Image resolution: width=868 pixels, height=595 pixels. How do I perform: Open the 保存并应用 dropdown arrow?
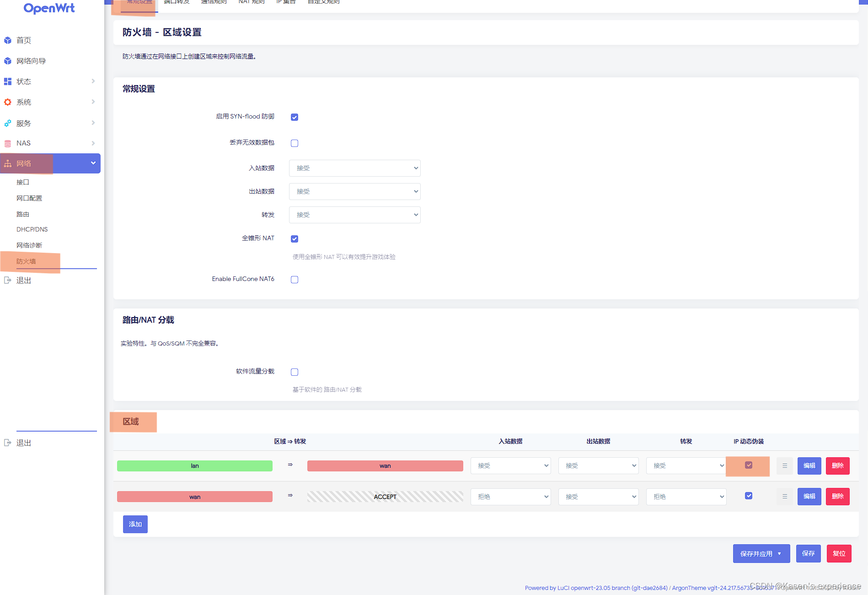780,554
